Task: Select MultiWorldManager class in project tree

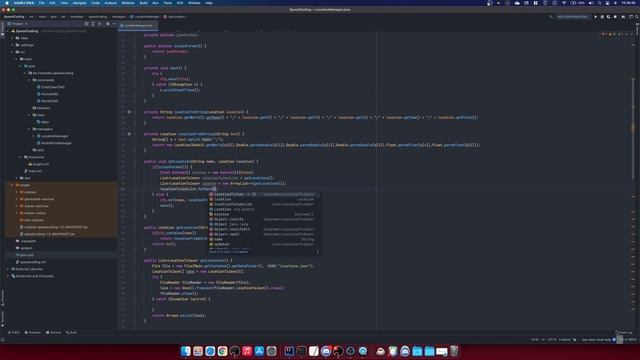Action: tap(54, 143)
